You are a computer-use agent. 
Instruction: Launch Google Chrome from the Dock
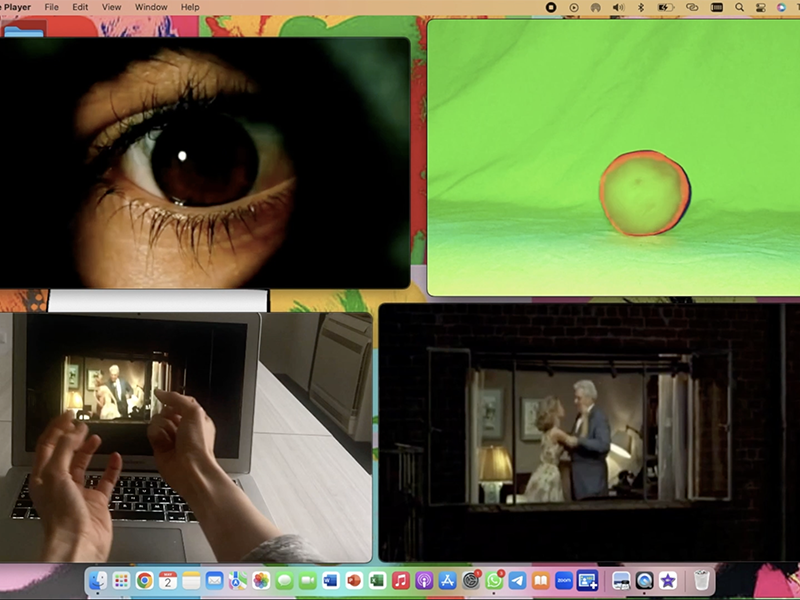[144, 580]
